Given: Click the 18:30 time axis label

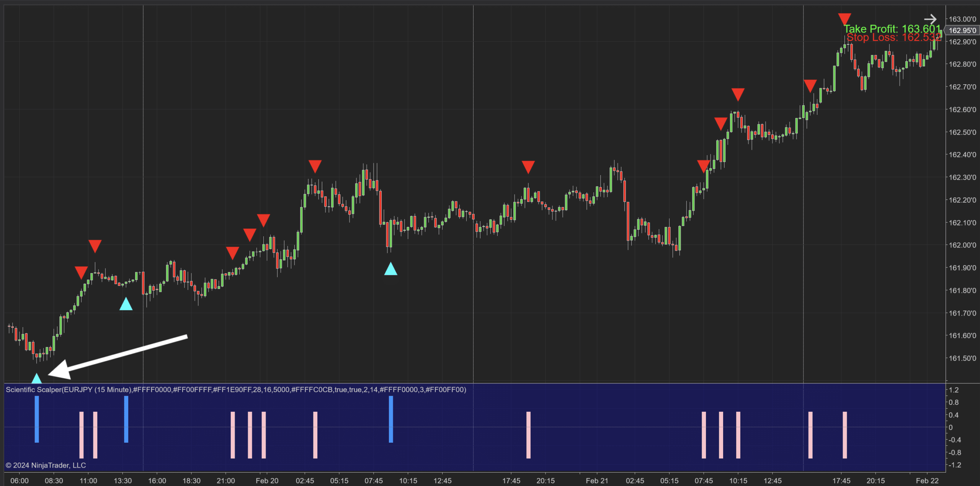Looking at the screenshot, I should [x=191, y=481].
